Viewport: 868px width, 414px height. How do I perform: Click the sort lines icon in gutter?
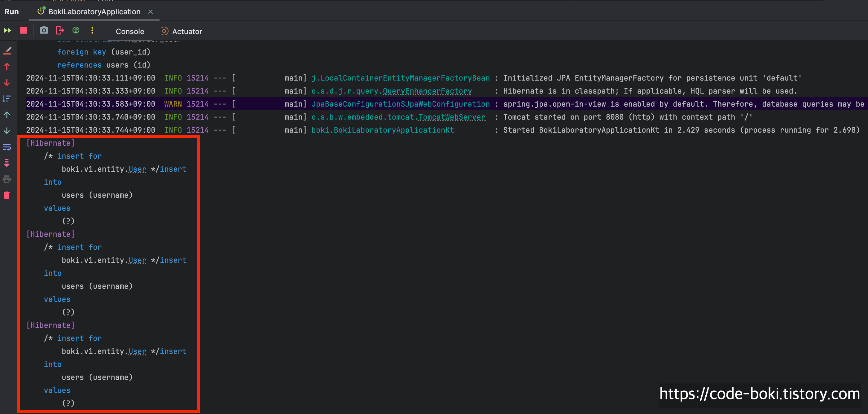7,99
